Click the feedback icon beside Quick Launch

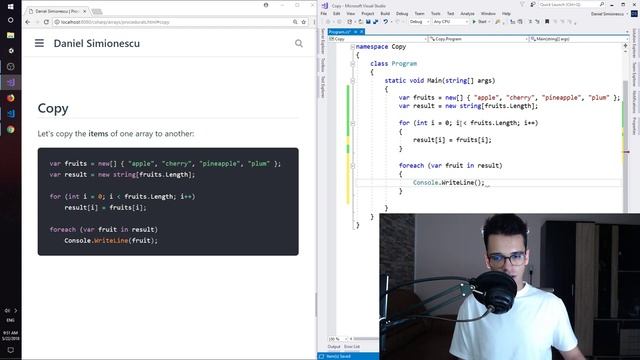tap(533, 4)
